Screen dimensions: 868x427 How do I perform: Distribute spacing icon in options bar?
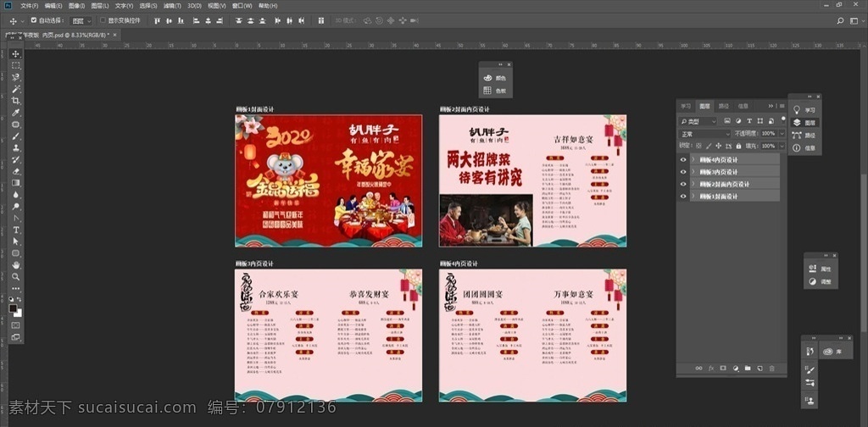[x=321, y=20]
